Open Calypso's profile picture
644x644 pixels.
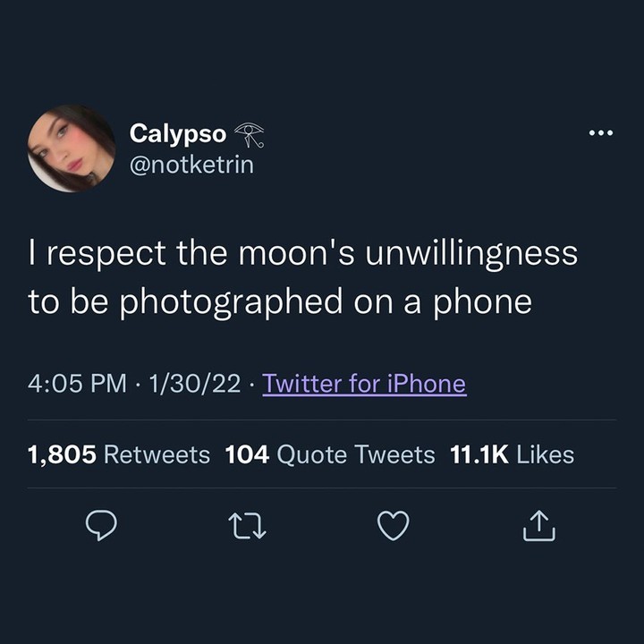(72, 148)
